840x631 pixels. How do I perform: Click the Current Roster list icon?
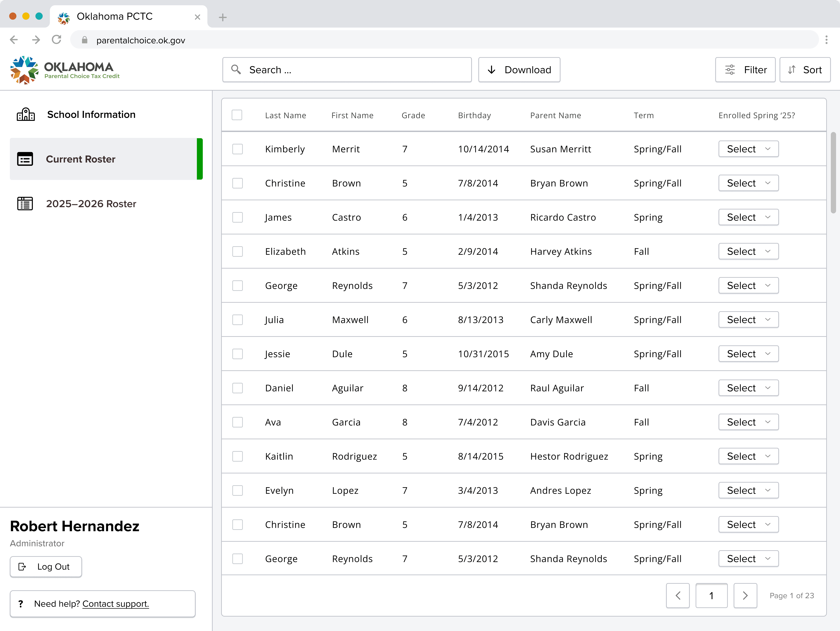click(25, 159)
